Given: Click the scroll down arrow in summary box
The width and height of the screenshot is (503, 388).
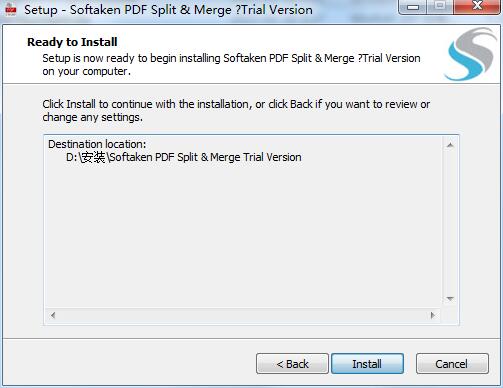Looking at the screenshot, I should [x=450, y=299].
